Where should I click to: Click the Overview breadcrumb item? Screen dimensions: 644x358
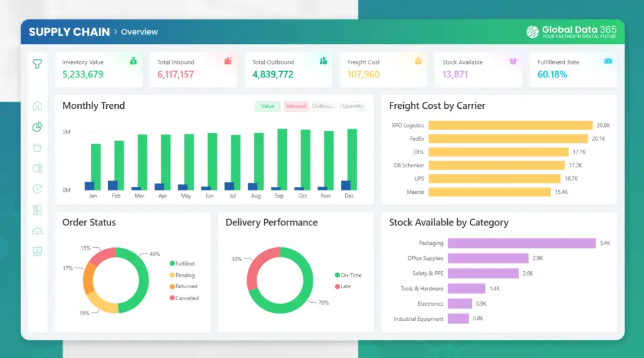(139, 32)
